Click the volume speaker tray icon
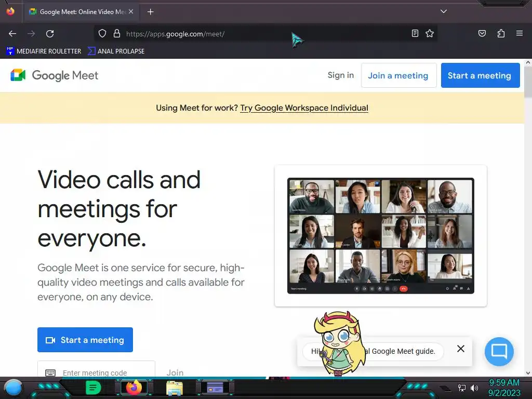Image resolution: width=532 pixels, height=399 pixels. coord(474,388)
